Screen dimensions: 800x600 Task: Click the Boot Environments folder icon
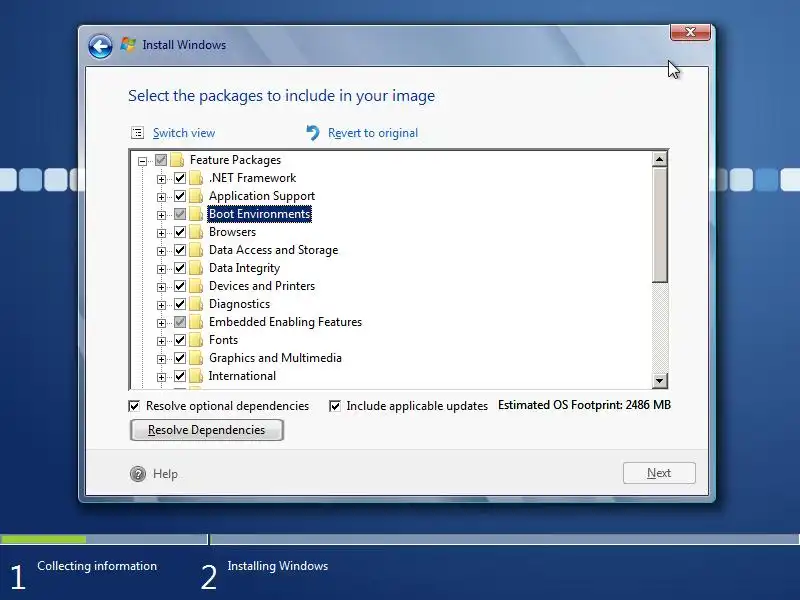click(196, 214)
